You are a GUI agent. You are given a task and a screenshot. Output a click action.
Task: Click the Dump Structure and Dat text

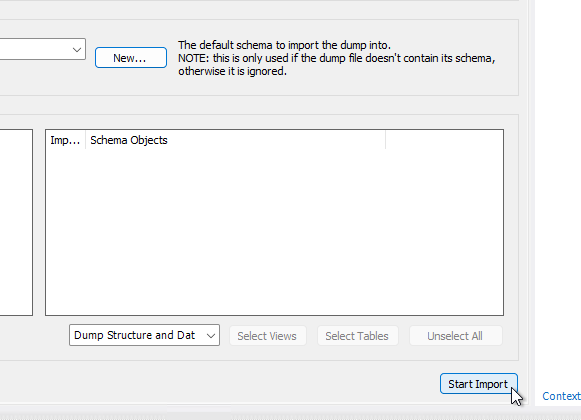[x=135, y=335]
